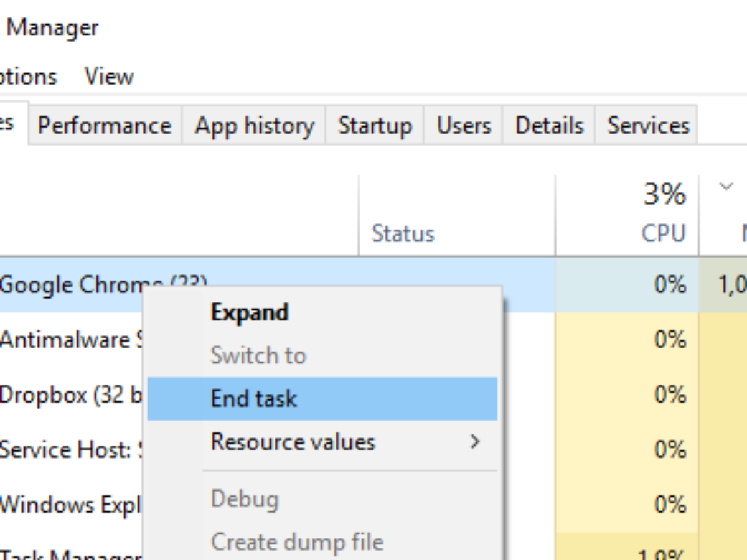Switch to the Services tab
Image resolution: width=747 pixels, height=560 pixels.
pos(647,125)
